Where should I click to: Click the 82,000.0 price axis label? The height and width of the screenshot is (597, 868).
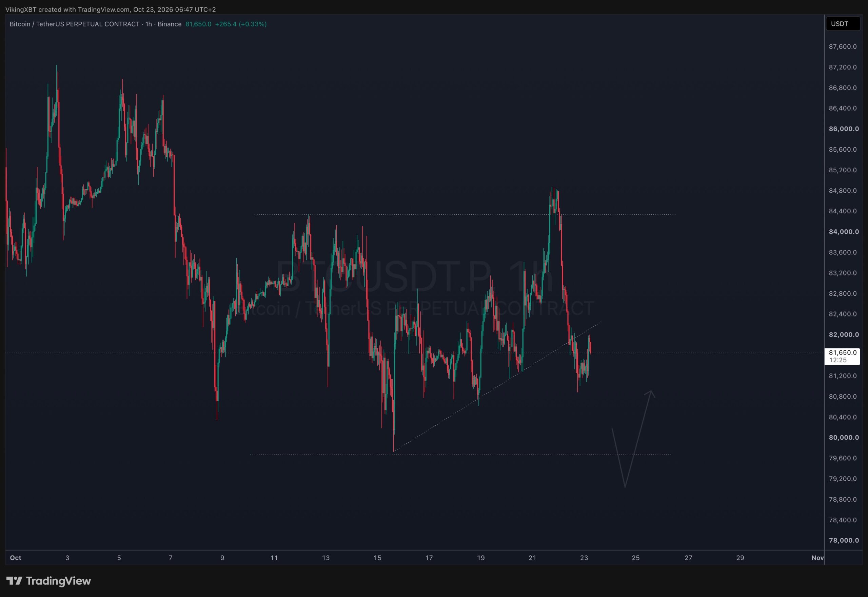[x=844, y=334]
